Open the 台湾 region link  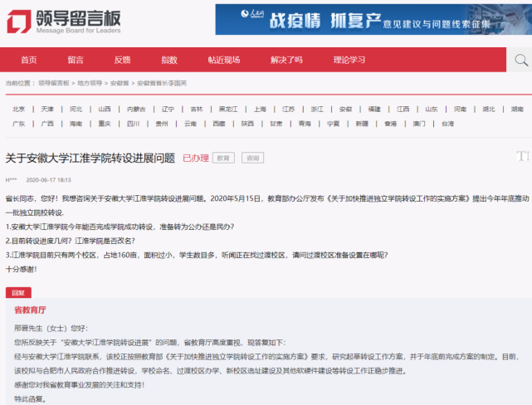pyautogui.click(x=447, y=124)
